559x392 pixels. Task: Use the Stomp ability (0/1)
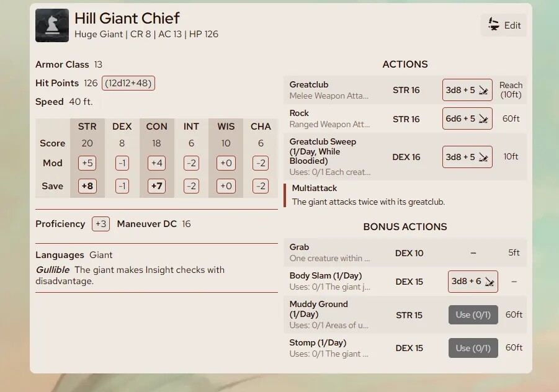click(473, 348)
